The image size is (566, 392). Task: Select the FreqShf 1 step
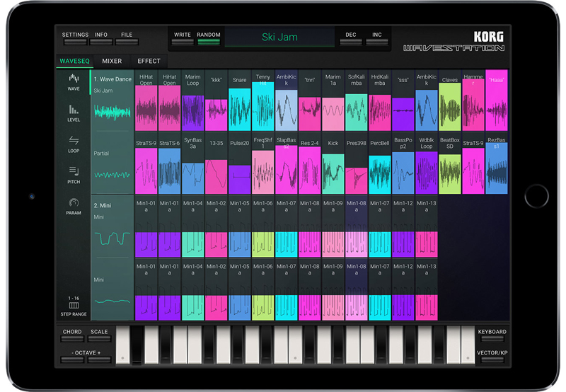(262, 164)
